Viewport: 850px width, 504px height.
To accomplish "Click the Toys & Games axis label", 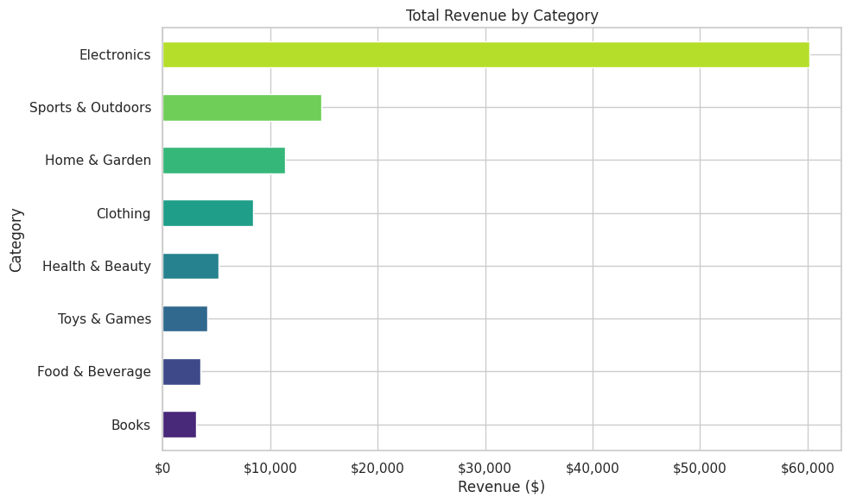I will [x=105, y=319].
